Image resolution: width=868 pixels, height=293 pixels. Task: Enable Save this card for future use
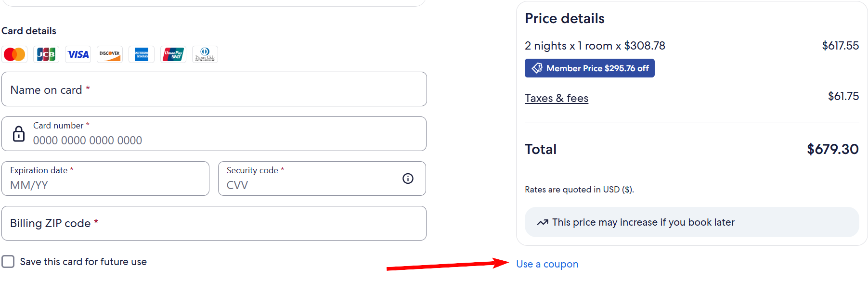click(x=8, y=262)
